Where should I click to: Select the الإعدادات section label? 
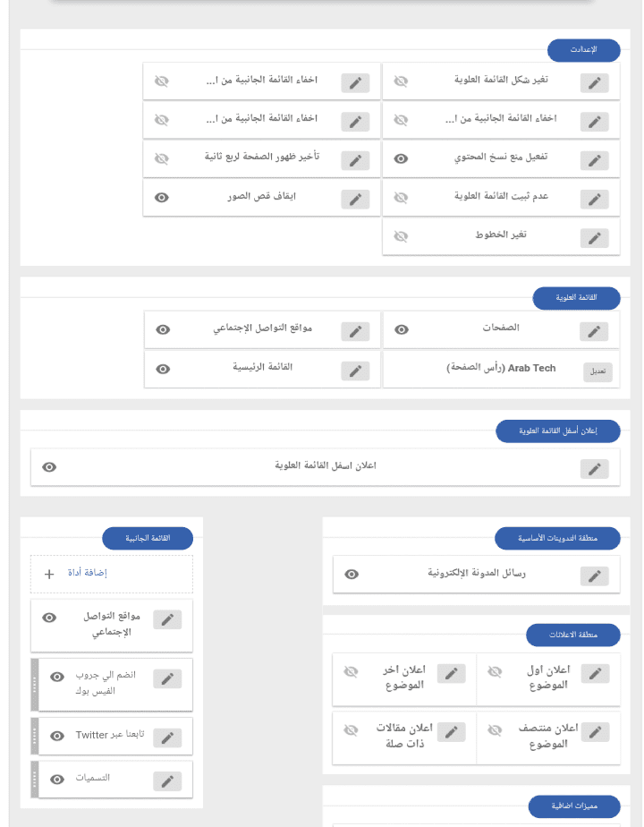(583, 50)
